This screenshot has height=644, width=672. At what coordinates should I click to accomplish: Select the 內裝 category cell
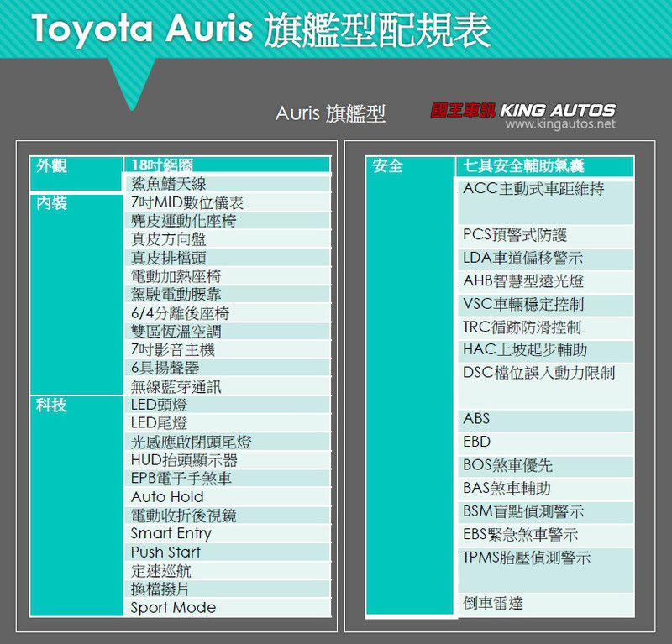pyautogui.click(x=76, y=295)
